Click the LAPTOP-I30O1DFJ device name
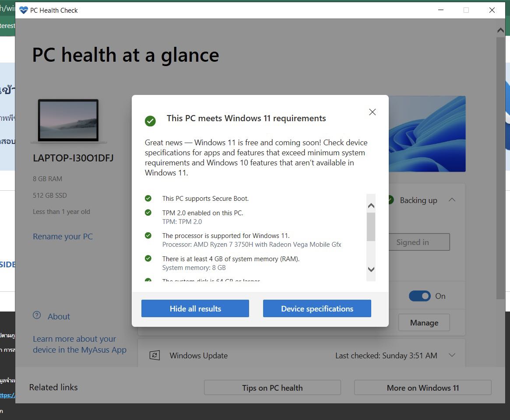The image size is (510, 420). pos(73,158)
